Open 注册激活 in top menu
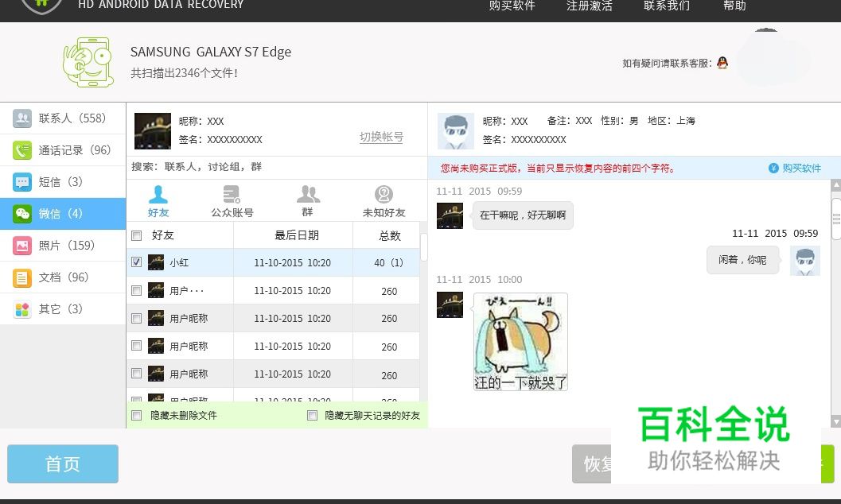 (589, 6)
